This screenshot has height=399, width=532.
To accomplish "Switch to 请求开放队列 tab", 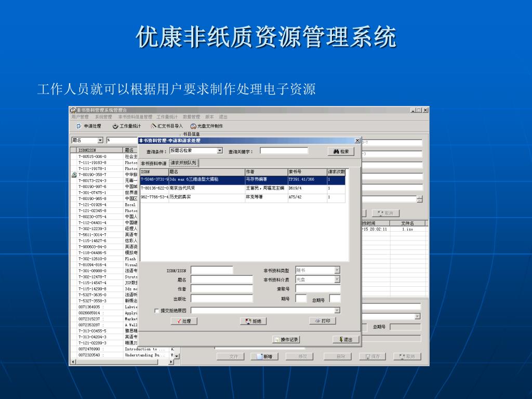I will [x=183, y=163].
